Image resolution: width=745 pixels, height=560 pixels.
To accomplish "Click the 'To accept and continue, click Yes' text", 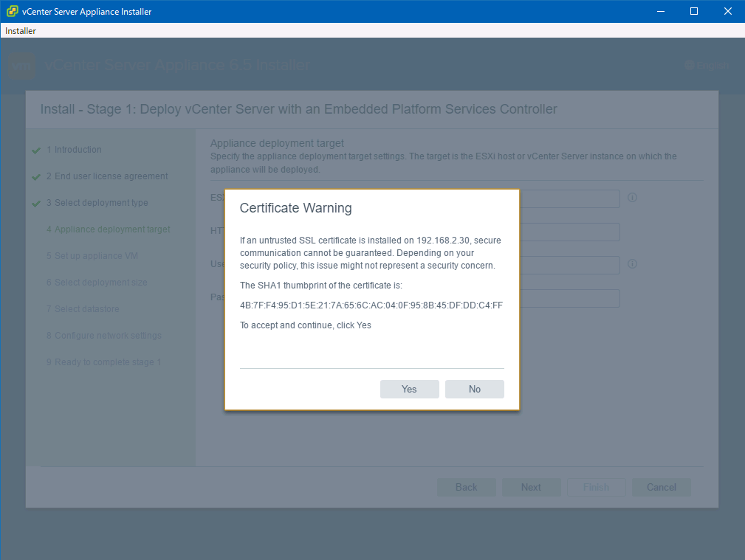I will pyautogui.click(x=306, y=325).
